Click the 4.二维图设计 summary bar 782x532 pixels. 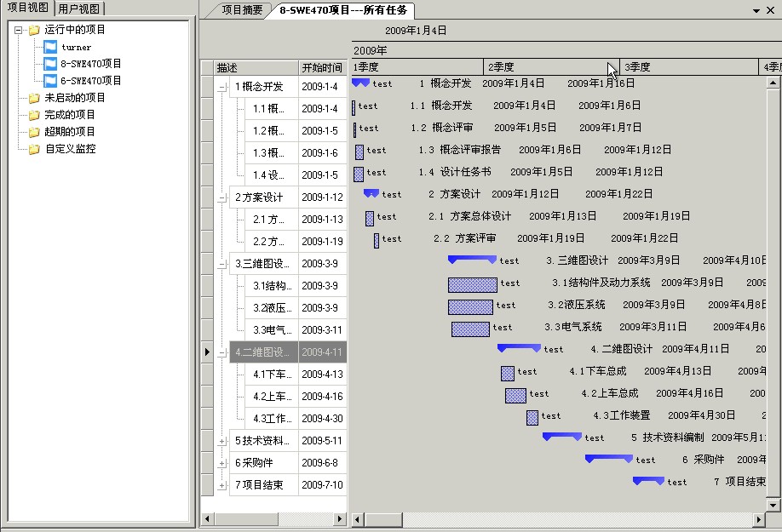click(519, 347)
